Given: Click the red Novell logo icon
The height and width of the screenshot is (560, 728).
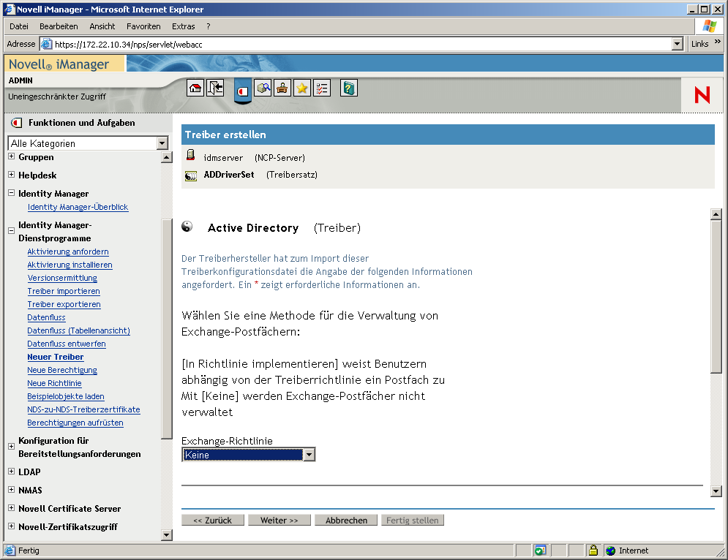Looking at the screenshot, I should (702, 94).
